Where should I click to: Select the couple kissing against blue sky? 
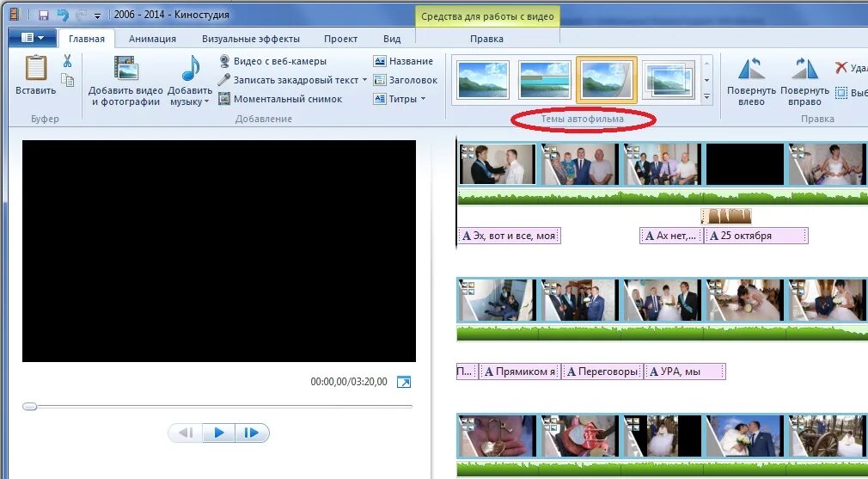tap(745, 436)
